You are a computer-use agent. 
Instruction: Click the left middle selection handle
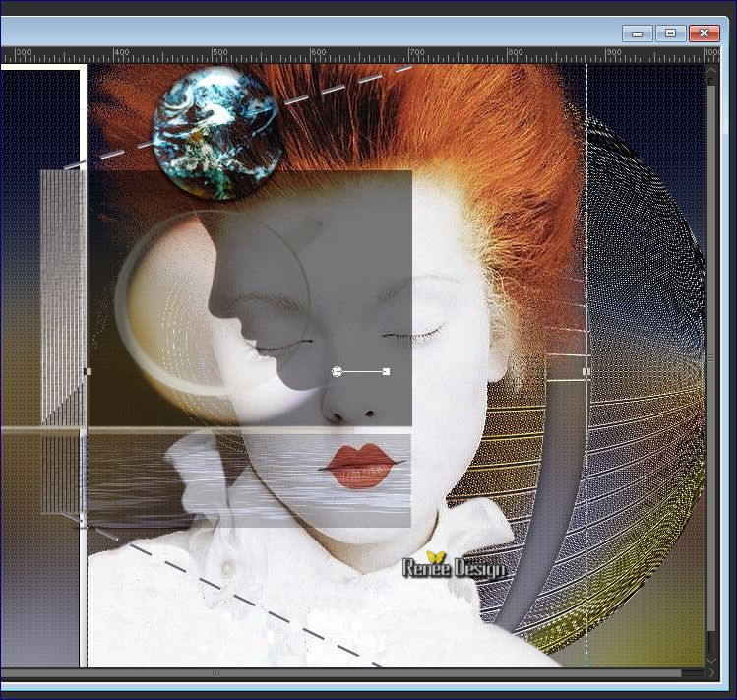click(87, 371)
